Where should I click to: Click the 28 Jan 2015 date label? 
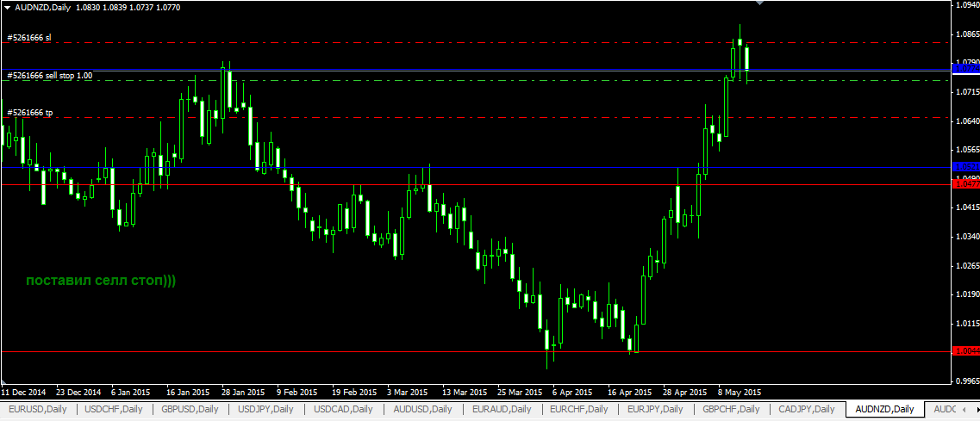242,393
